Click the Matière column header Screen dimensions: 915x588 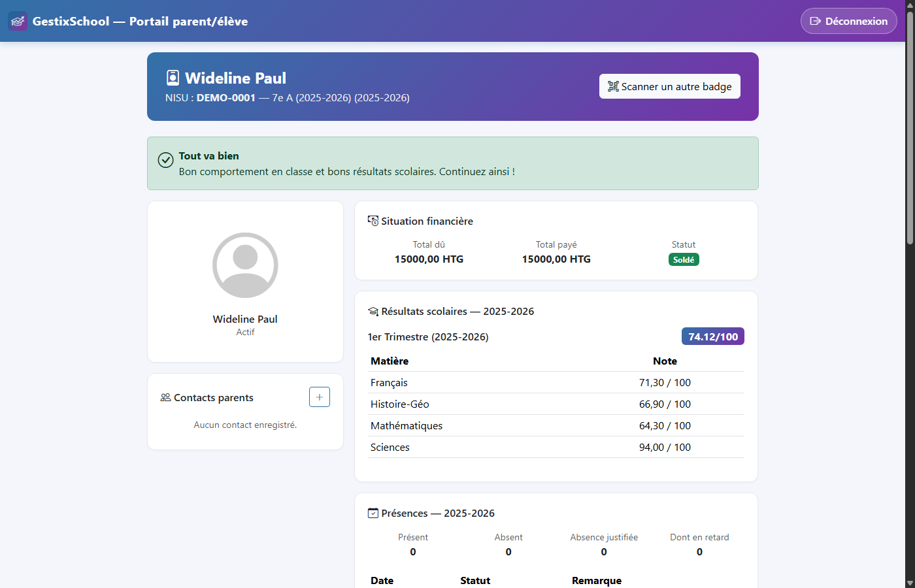(390, 361)
